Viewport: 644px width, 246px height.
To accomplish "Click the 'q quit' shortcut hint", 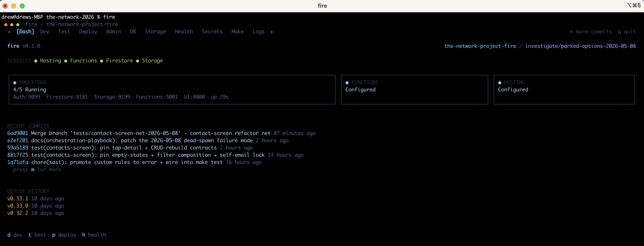I will point(627,31).
